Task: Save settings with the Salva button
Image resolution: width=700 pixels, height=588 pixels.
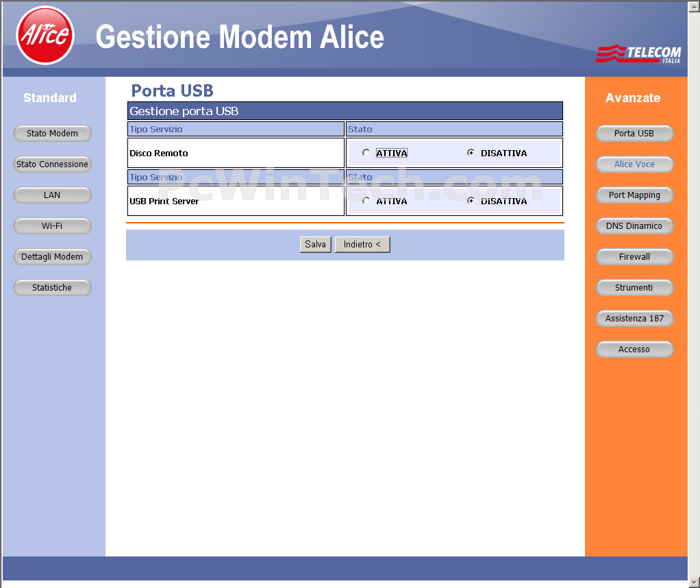Action: tap(315, 245)
